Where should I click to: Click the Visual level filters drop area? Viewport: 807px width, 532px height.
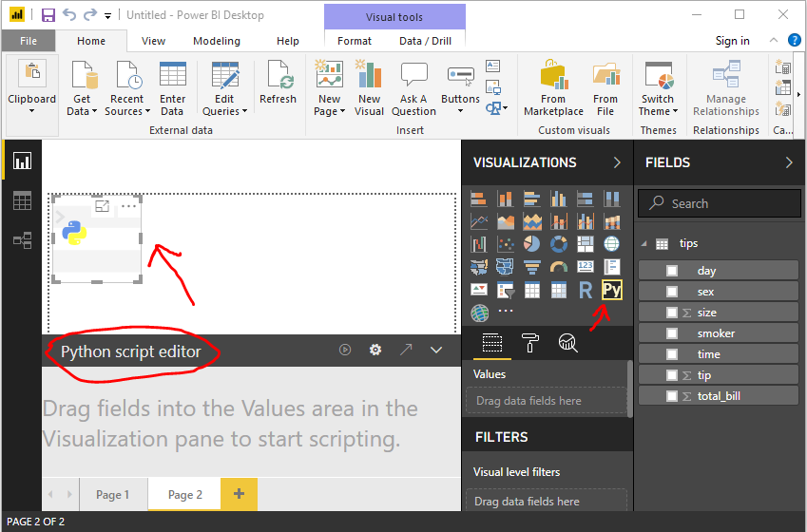546,500
